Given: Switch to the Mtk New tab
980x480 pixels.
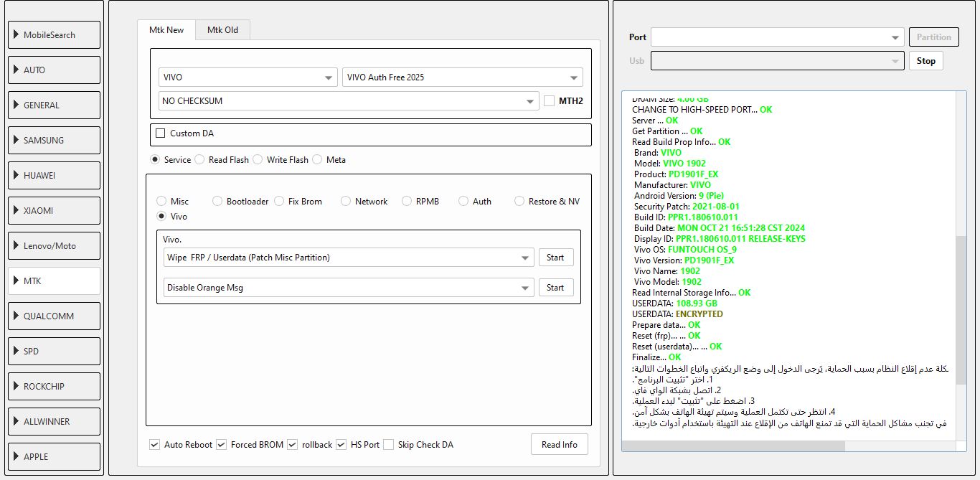Looking at the screenshot, I should (x=166, y=30).
